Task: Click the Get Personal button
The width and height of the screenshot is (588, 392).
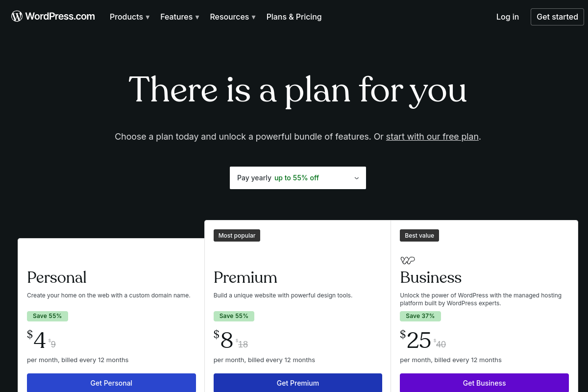Action: (x=111, y=383)
